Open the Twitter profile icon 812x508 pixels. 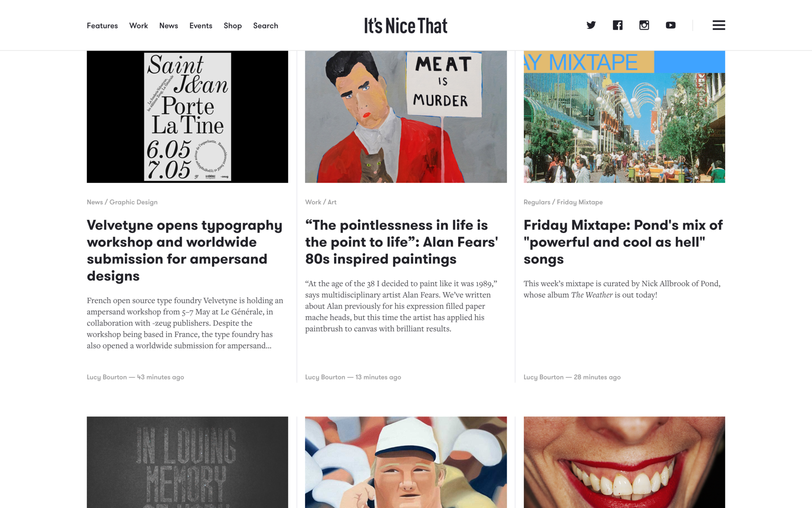pos(591,25)
